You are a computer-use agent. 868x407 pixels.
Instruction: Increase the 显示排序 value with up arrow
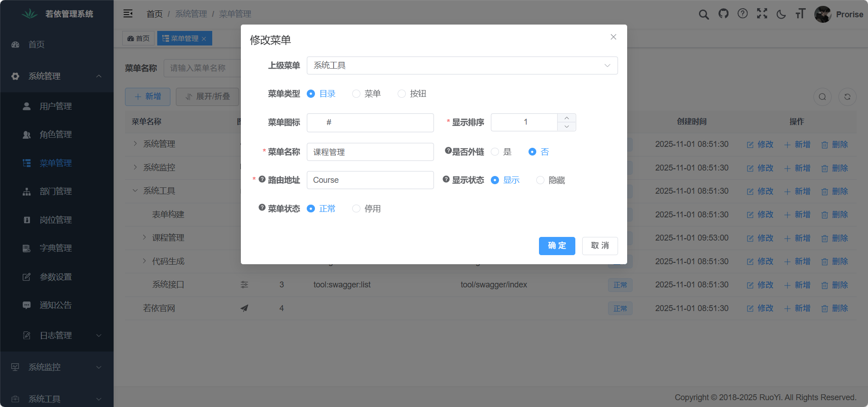click(567, 118)
